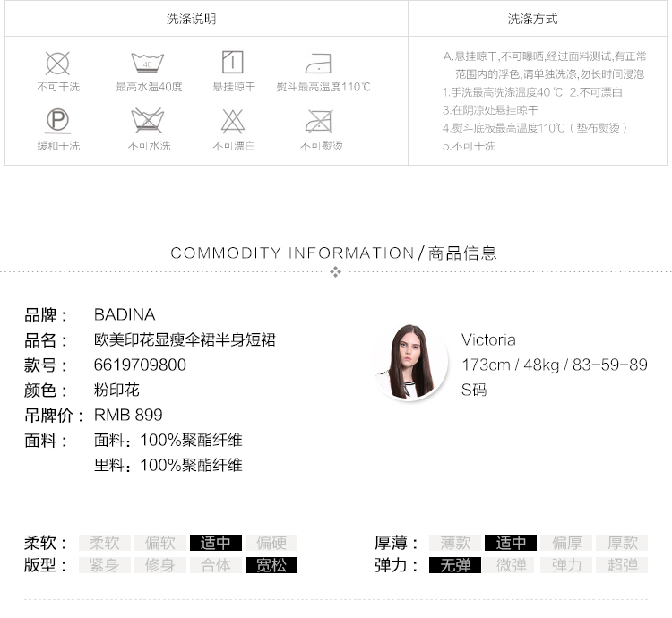The width and height of the screenshot is (672, 618).
Task: Select the 宽松 fit option
Action: pos(271,565)
